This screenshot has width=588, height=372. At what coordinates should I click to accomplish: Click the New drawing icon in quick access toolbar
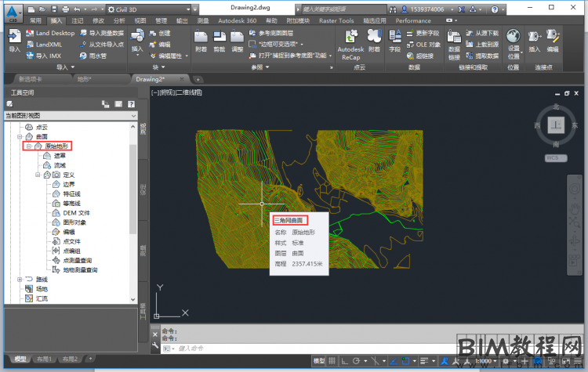point(32,9)
